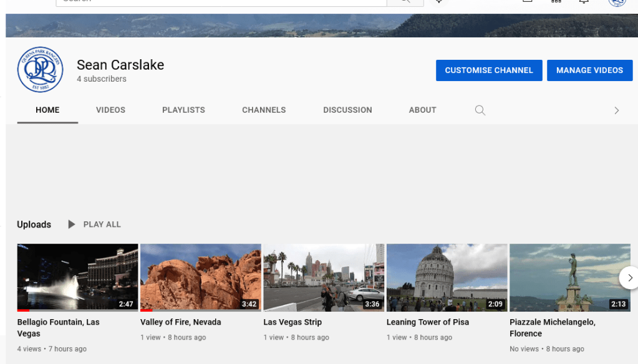Click the top search bar magnifier button
The image size is (638, 364).
click(405, 2)
